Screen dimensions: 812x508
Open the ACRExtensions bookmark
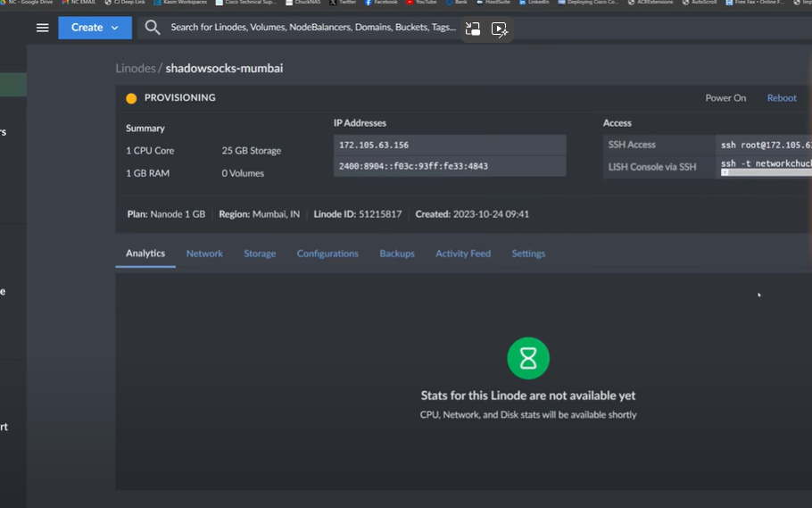click(x=650, y=2)
